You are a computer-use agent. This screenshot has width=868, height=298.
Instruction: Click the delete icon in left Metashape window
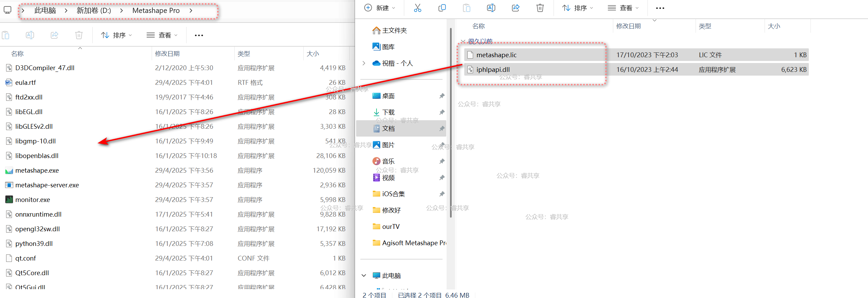(x=79, y=35)
